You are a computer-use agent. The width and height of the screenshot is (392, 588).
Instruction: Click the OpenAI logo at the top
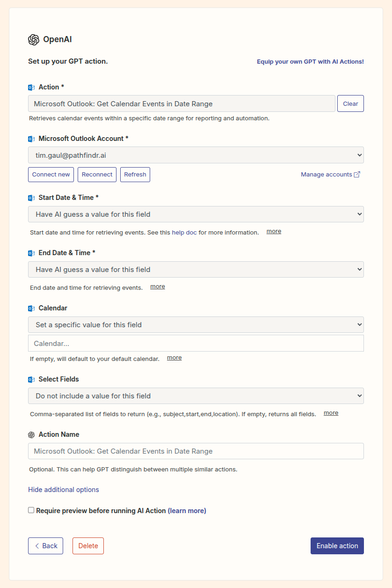coord(33,39)
